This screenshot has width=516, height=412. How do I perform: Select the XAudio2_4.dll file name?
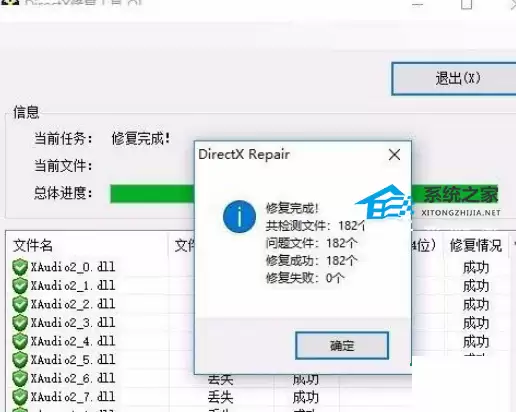point(73,341)
